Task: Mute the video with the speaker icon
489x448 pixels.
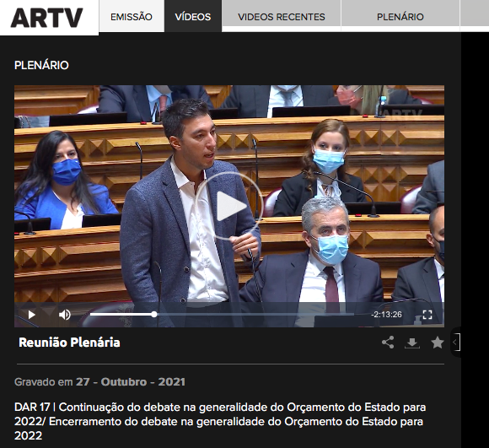Action: click(x=65, y=315)
